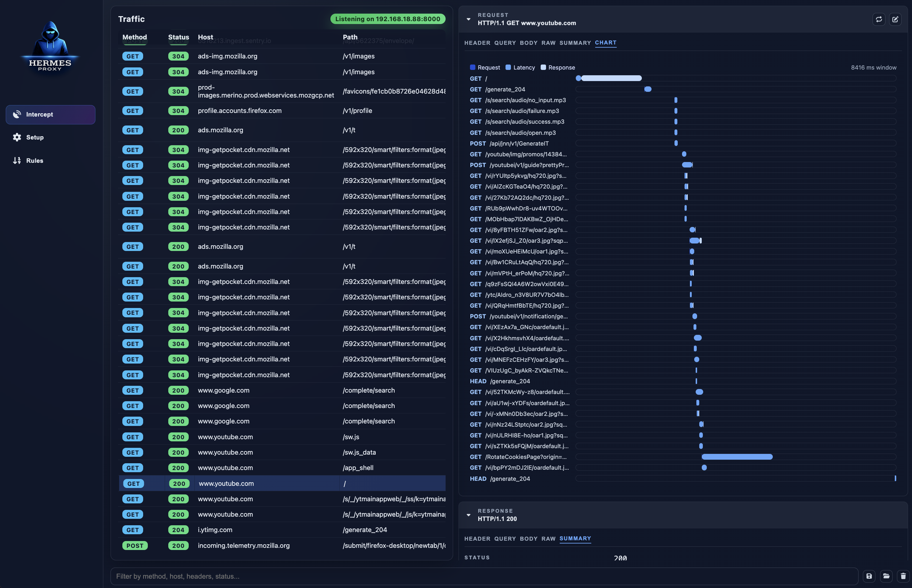Open the request HEADER tab
This screenshot has width=912, height=588.
point(477,43)
